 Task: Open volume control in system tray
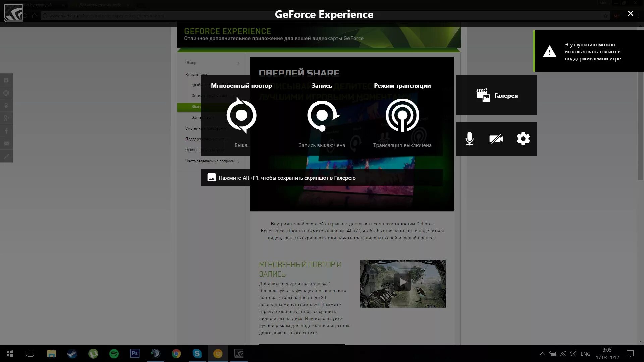[x=573, y=354]
